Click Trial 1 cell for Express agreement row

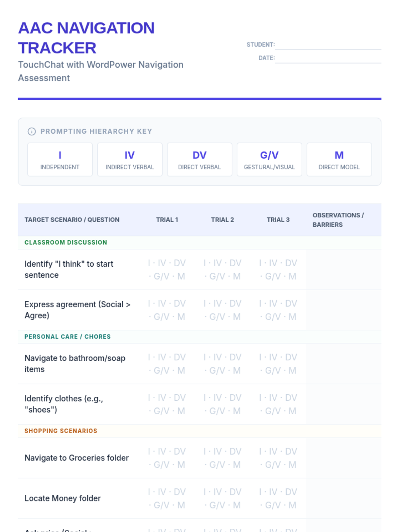167,310
